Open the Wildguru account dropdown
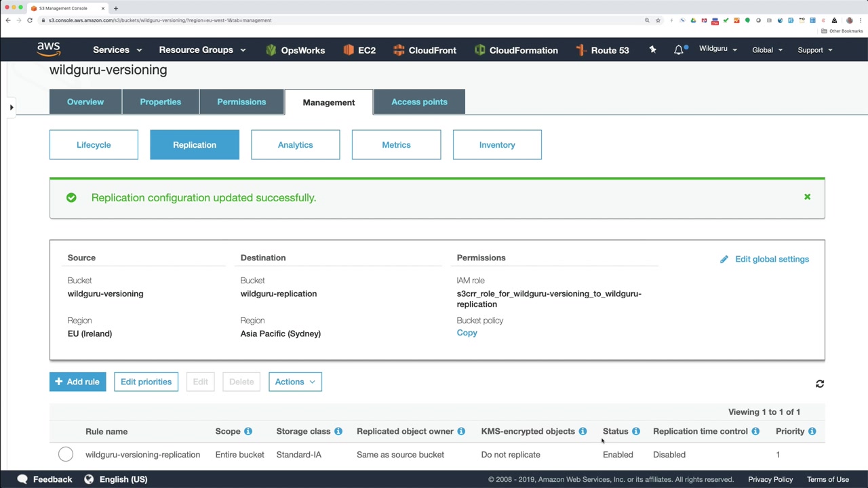The image size is (868, 488). click(x=718, y=49)
